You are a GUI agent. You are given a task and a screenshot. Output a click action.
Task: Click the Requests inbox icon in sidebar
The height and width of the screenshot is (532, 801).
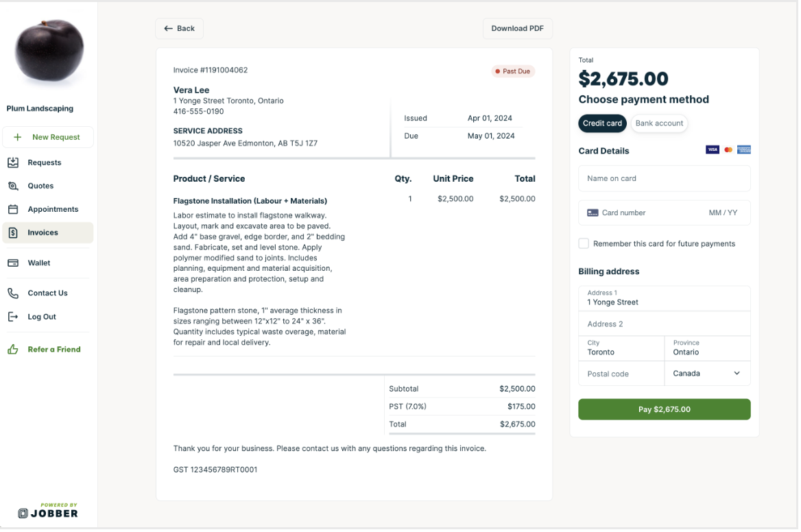click(x=13, y=162)
